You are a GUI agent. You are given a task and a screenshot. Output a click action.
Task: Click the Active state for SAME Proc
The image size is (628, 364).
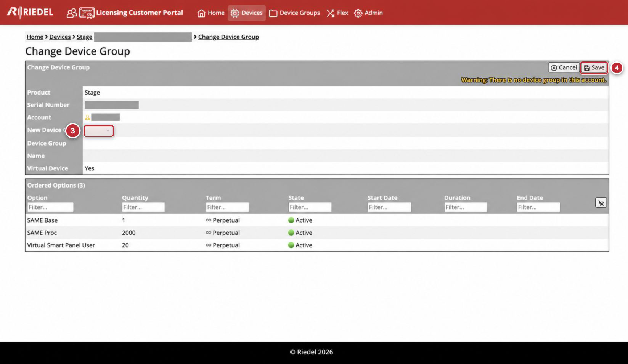tap(300, 233)
